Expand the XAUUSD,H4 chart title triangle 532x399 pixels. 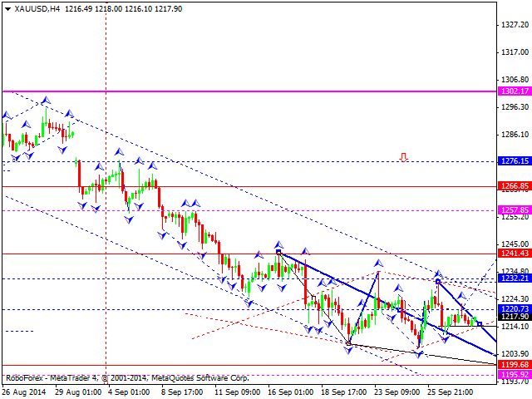click(x=7, y=9)
